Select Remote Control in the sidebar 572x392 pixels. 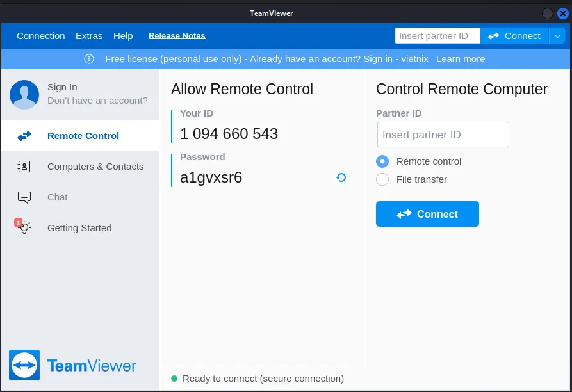[83, 135]
